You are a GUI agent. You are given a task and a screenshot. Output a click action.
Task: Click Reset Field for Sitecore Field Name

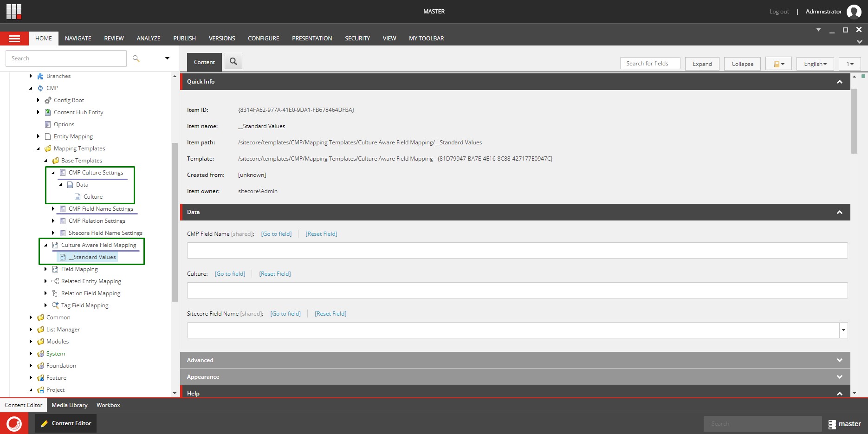pos(330,314)
